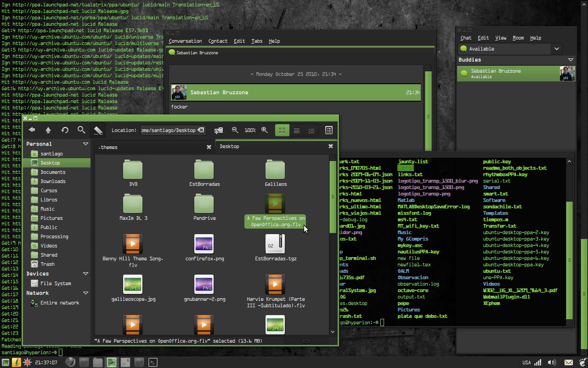Select the galileoscope.jpg image file

tap(133, 284)
